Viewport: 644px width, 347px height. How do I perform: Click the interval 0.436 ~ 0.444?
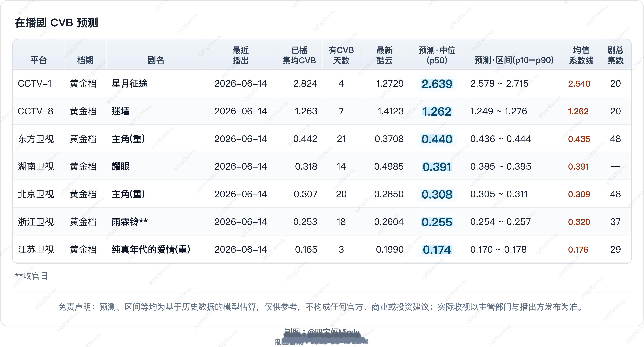click(501, 139)
